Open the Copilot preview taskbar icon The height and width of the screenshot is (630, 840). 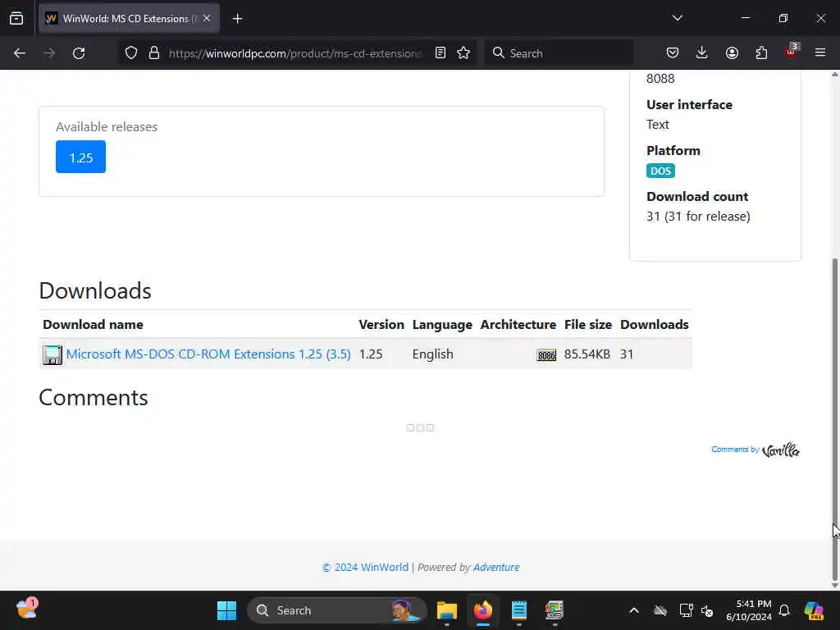[814, 610]
